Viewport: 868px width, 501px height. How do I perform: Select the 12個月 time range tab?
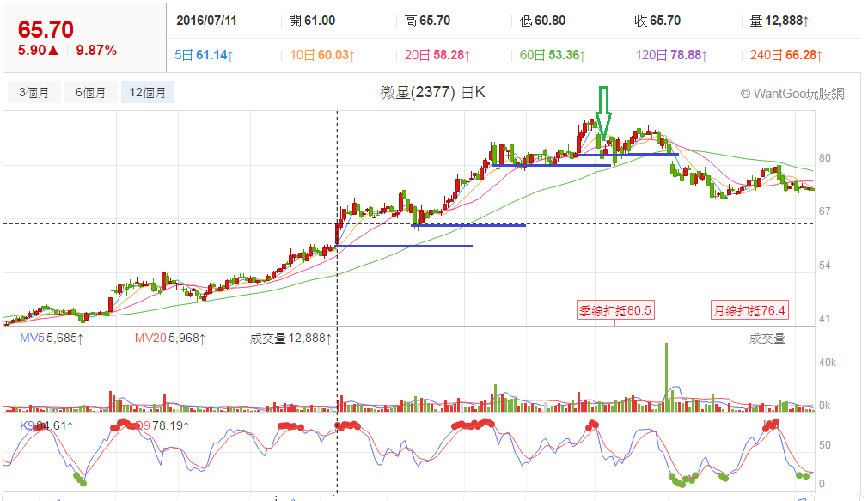pos(147,93)
